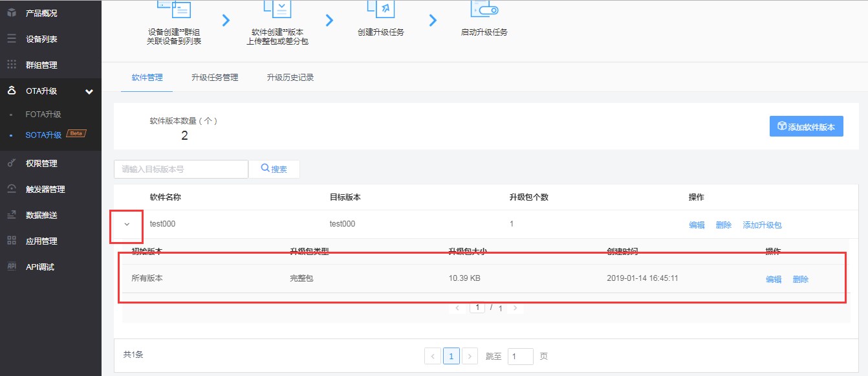Click previous page button in bottom pagination
The image size is (868, 376).
[x=433, y=356]
